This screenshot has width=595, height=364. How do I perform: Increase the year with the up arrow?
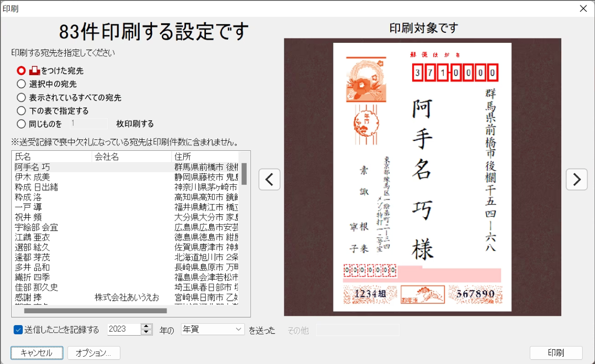147,327
